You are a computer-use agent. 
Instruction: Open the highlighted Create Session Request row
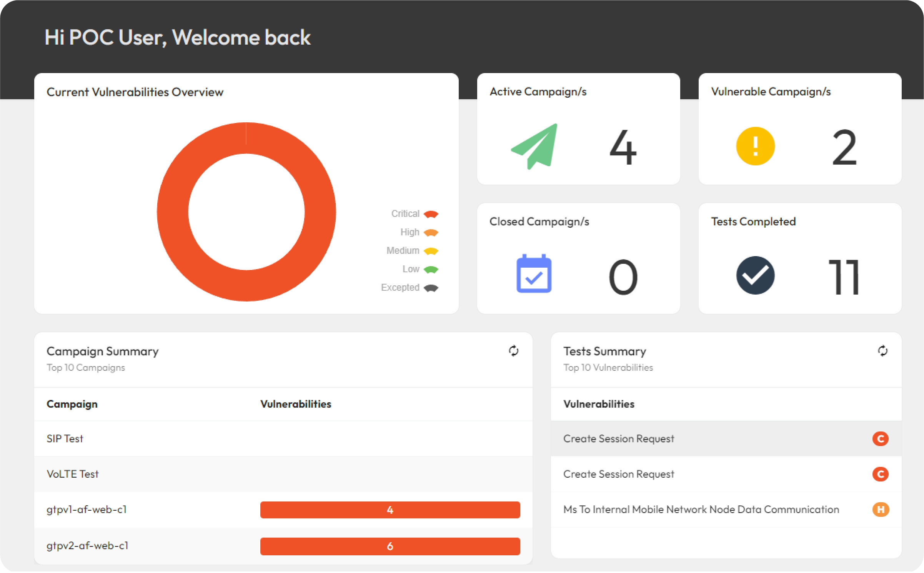(726, 438)
